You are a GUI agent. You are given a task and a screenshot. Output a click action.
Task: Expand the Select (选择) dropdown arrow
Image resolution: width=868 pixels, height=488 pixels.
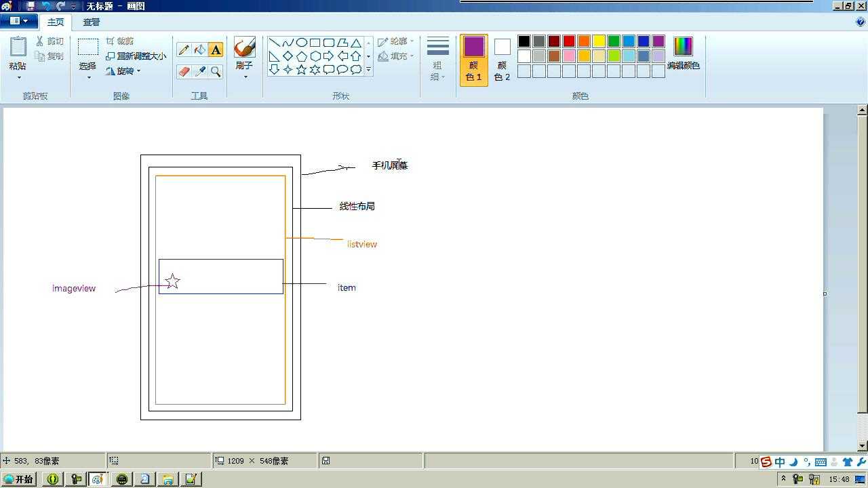[x=87, y=77]
